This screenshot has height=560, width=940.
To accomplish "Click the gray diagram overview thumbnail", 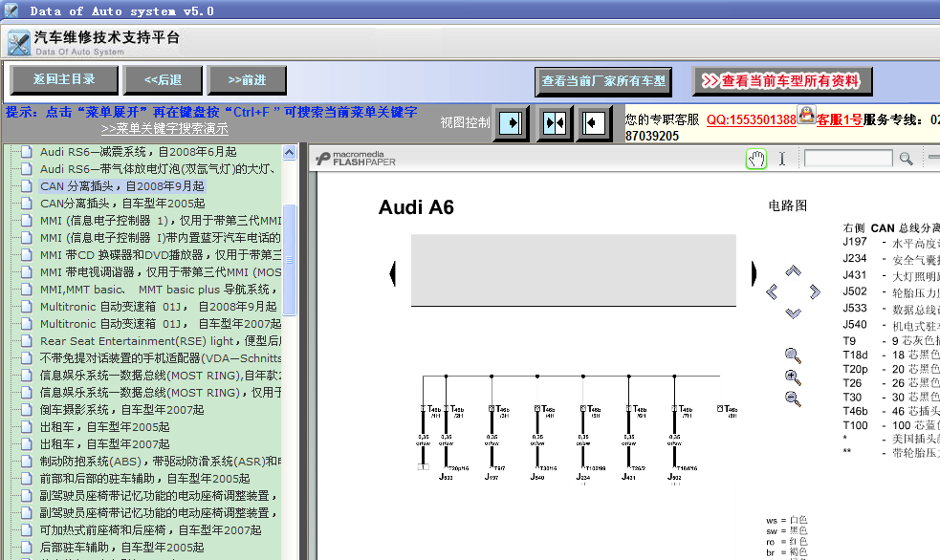I will [x=574, y=269].
